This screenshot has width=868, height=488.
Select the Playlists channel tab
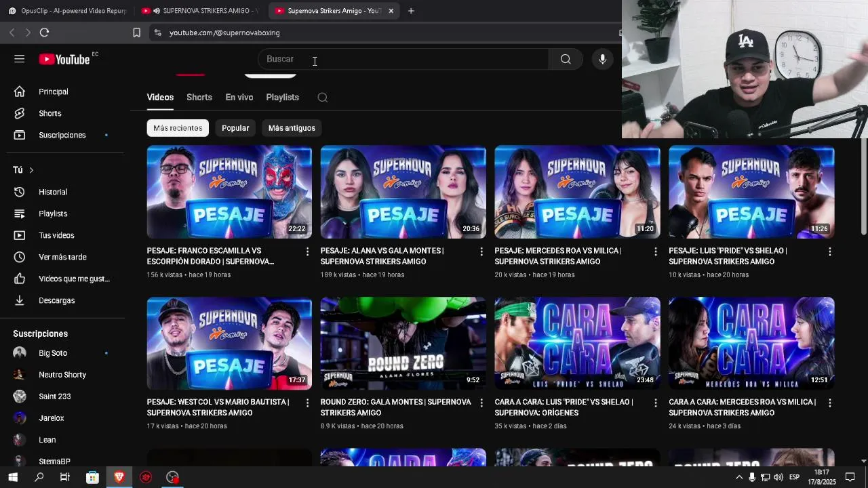[283, 98]
